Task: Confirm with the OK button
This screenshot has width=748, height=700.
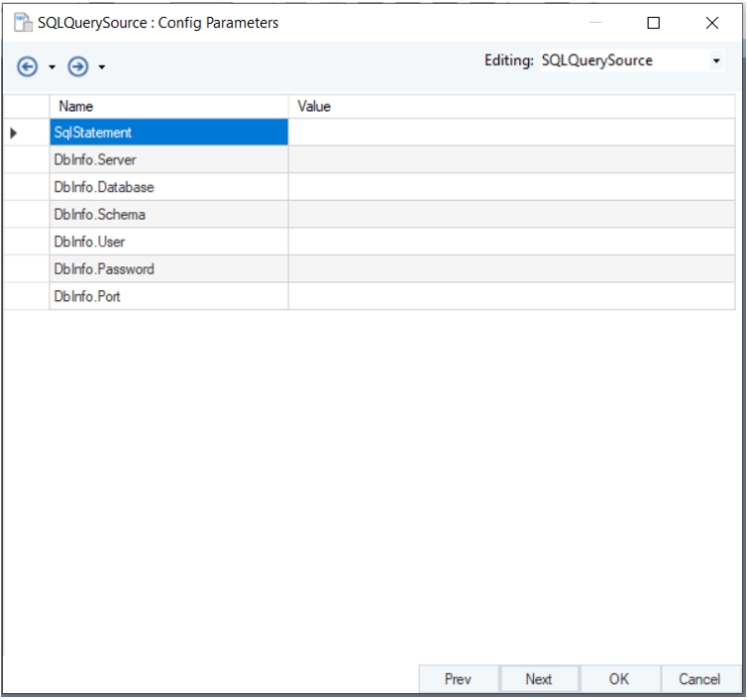Action: click(619, 678)
